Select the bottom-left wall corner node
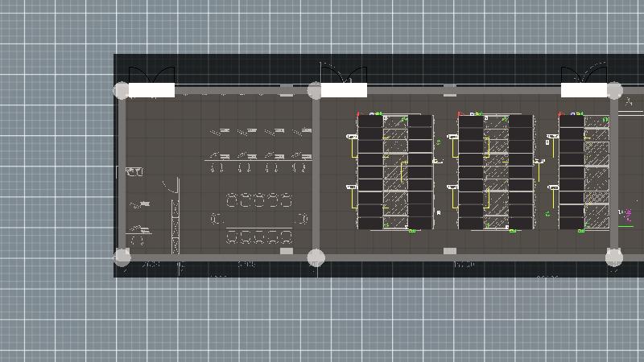 (x=122, y=257)
